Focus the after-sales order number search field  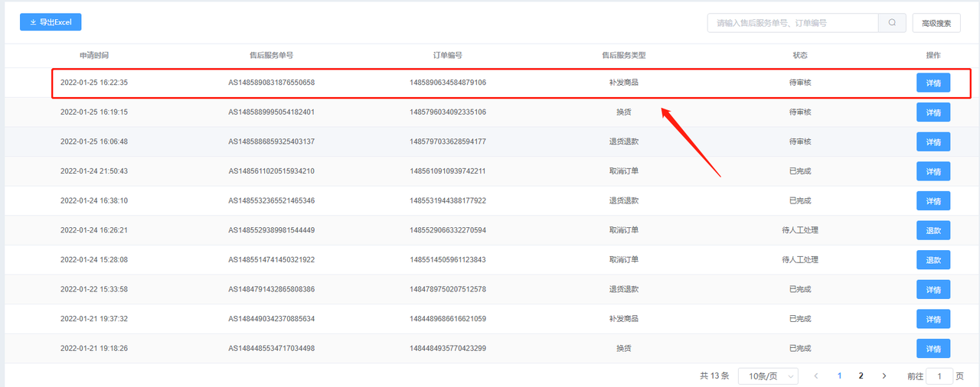[x=792, y=23]
